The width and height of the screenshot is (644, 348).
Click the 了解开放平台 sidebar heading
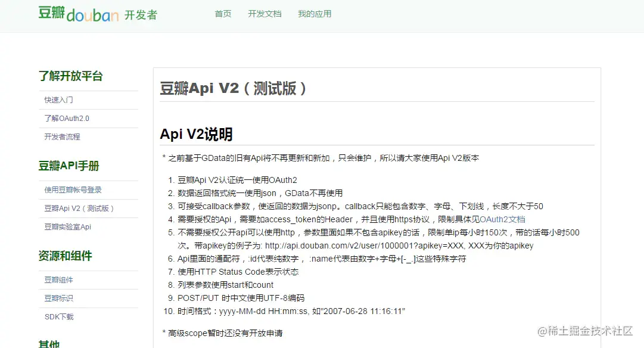point(71,76)
